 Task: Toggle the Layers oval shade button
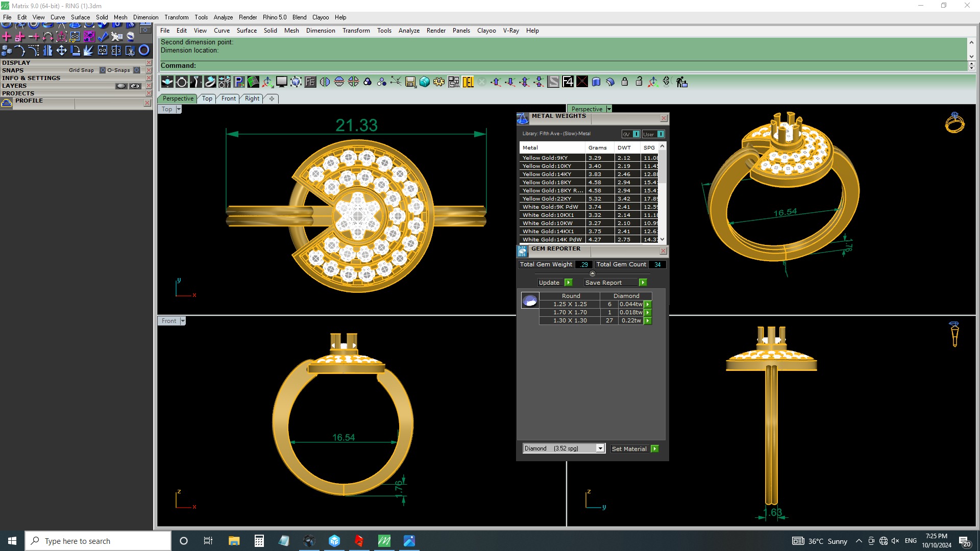[121, 86]
